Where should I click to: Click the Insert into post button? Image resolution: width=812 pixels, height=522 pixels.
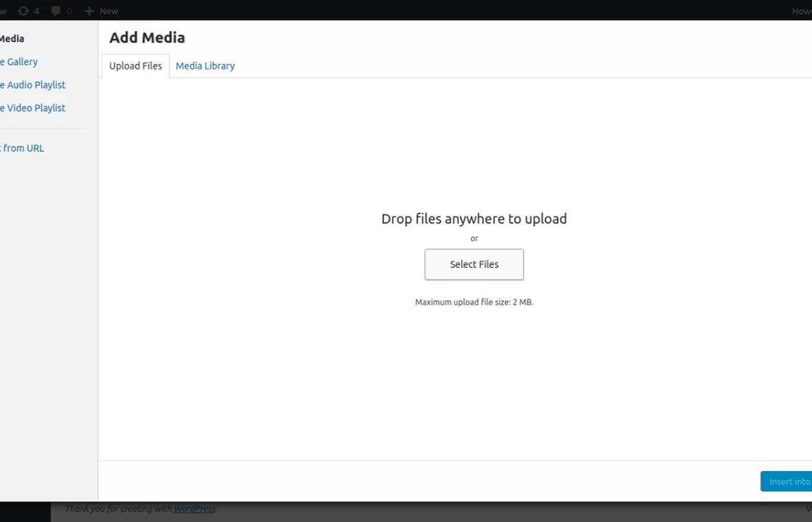point(786,481)
